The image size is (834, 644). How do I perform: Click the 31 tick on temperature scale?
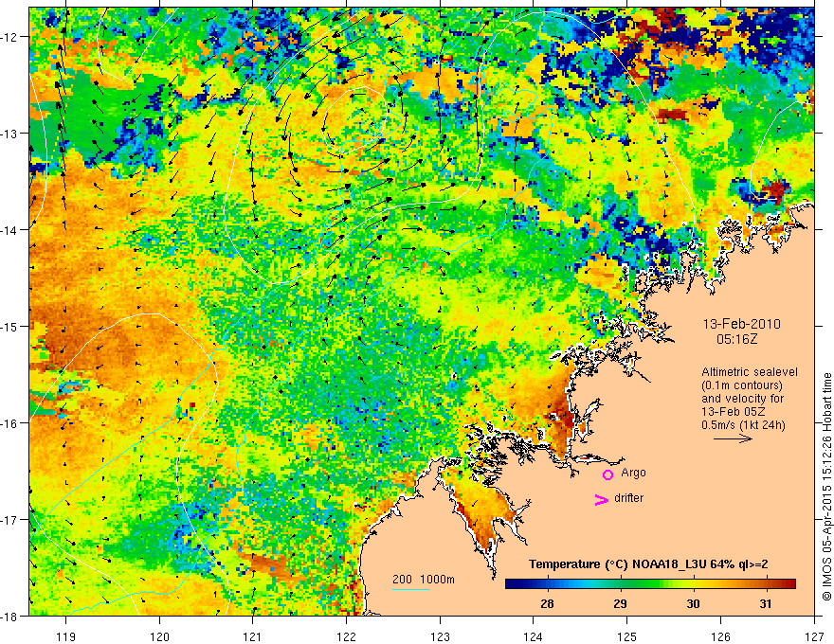(766, 604)
